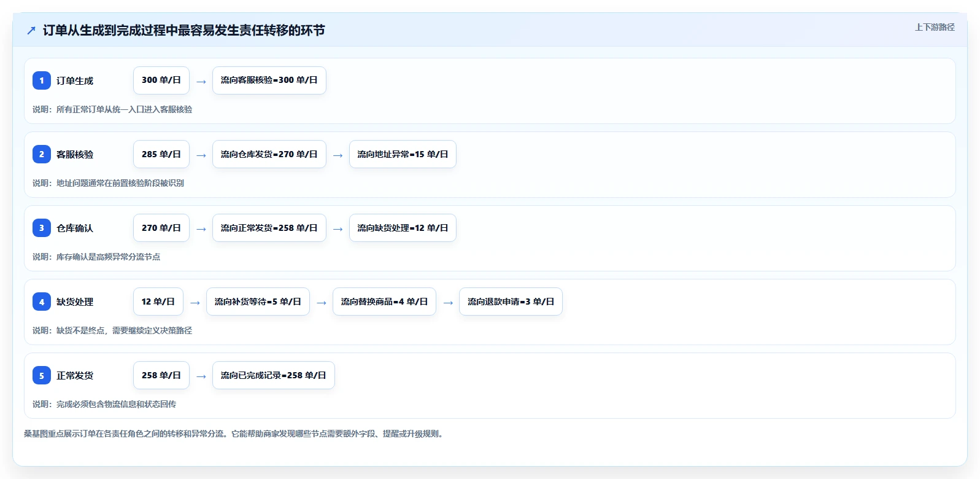
Task: Select the 订单生成 step label
Action: 75,80
